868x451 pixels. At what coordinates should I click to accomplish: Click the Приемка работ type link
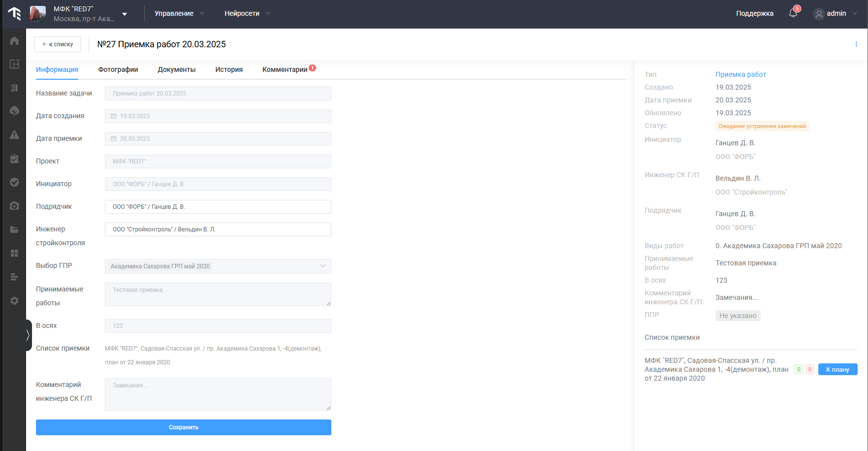(740, 74)
